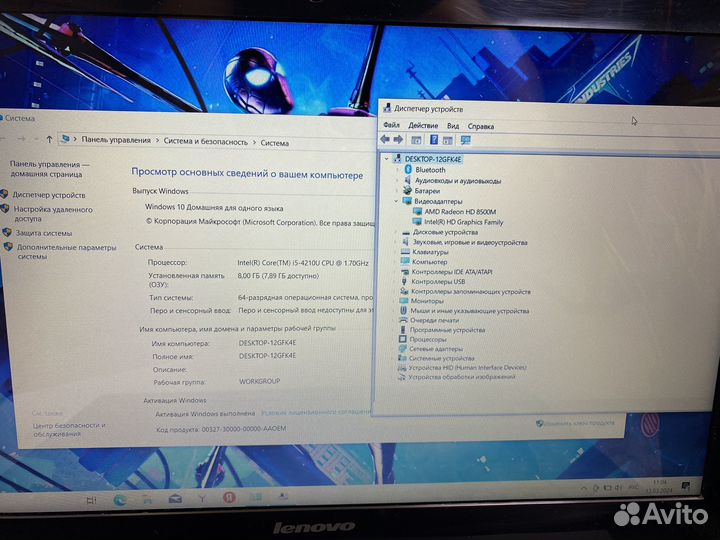This screenshot has width=720, height=540.
Task: Open Диспетчер устройств link in System sidebar
Action: pyautogui.click(x=49, y=195)
